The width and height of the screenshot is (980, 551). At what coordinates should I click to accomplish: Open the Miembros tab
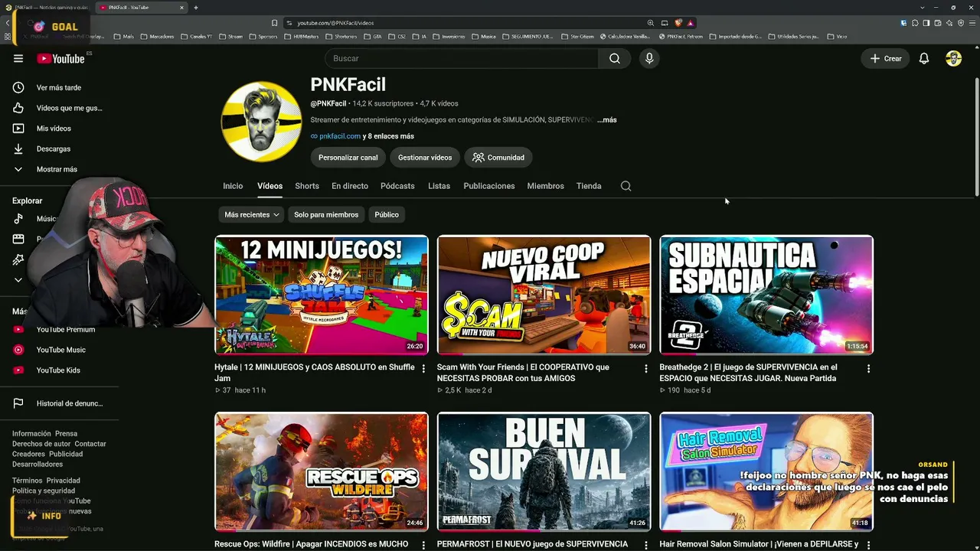coord(545,186)
